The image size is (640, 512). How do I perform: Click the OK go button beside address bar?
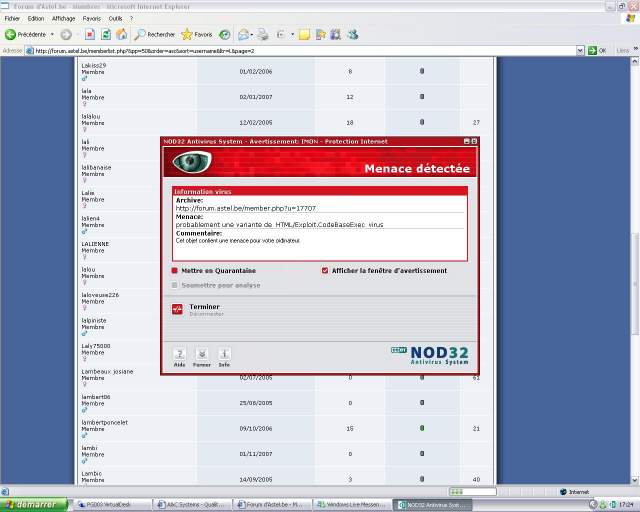(600, 50)
